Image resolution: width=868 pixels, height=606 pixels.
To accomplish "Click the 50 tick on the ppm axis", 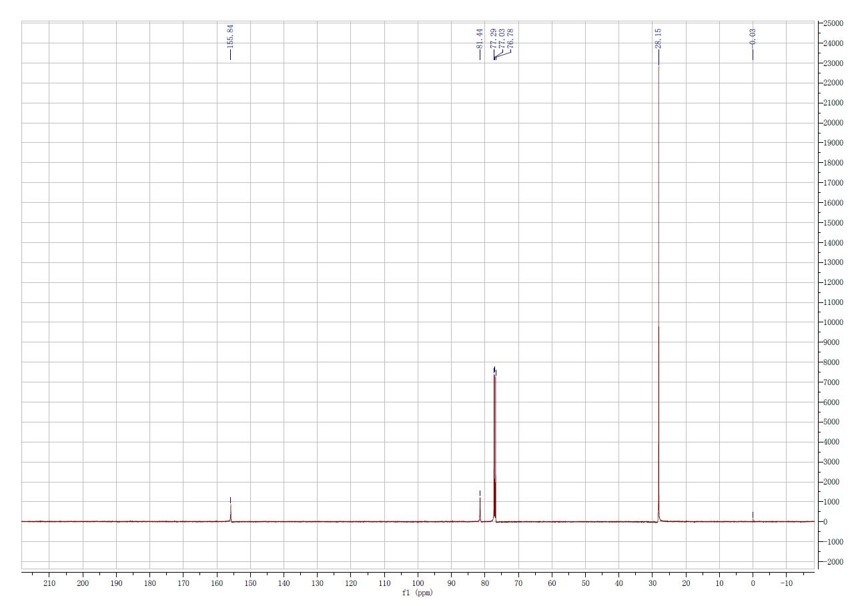I will [x=585, y=583].
